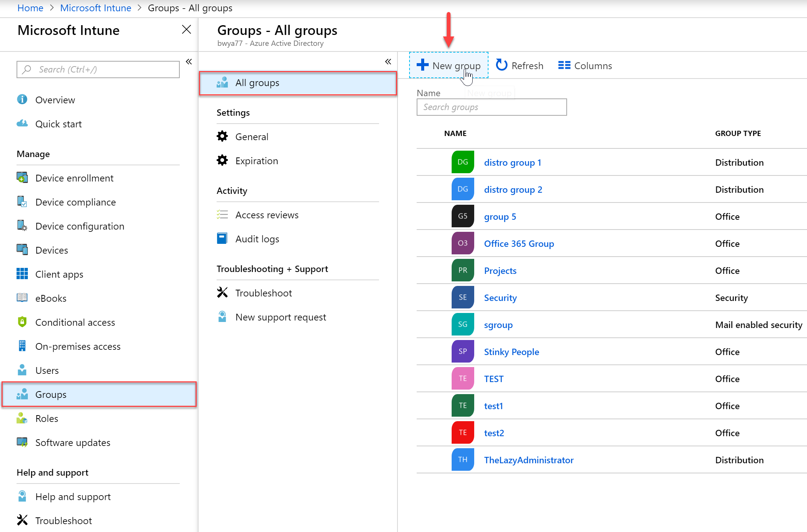Screen dimensions: 807x532
Task: Click the Device configuration icon
Action: (x=22, y=225)
